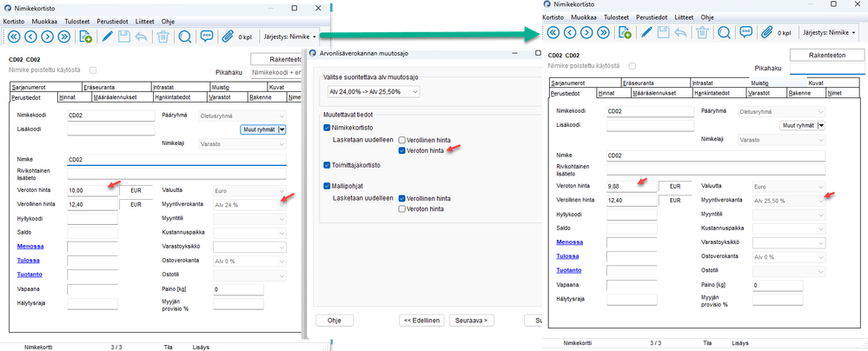Uncheck Toimittajakortisto checkbox
The image size is (868, 351).
(328, 165)
